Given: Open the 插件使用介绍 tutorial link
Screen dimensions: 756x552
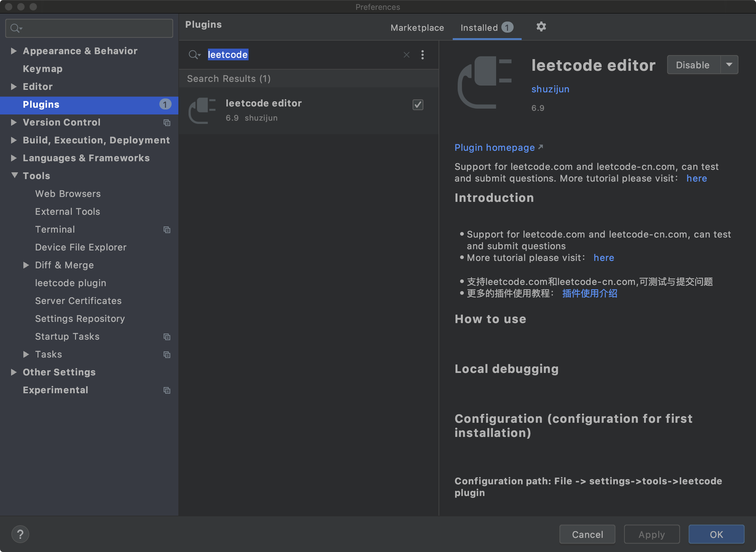Looking at the screenshot, I should click(x=590, y=293).
